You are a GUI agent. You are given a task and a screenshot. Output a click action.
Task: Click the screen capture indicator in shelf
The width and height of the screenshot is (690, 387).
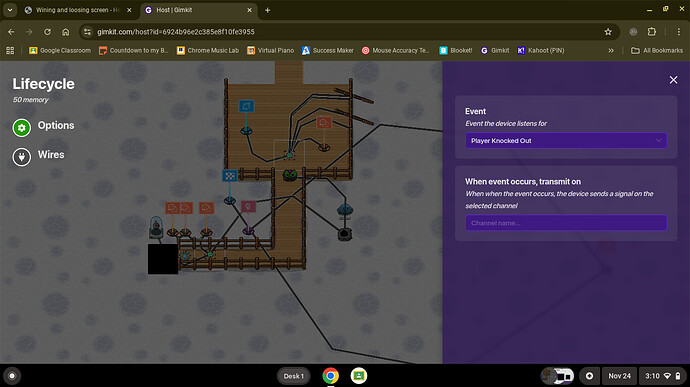tap(589, 376)
